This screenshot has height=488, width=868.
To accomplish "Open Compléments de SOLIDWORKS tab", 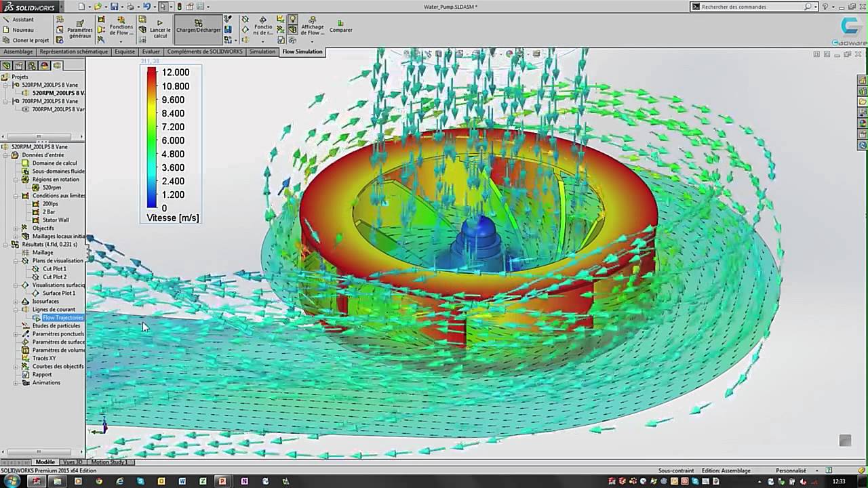I will [204, 52].
